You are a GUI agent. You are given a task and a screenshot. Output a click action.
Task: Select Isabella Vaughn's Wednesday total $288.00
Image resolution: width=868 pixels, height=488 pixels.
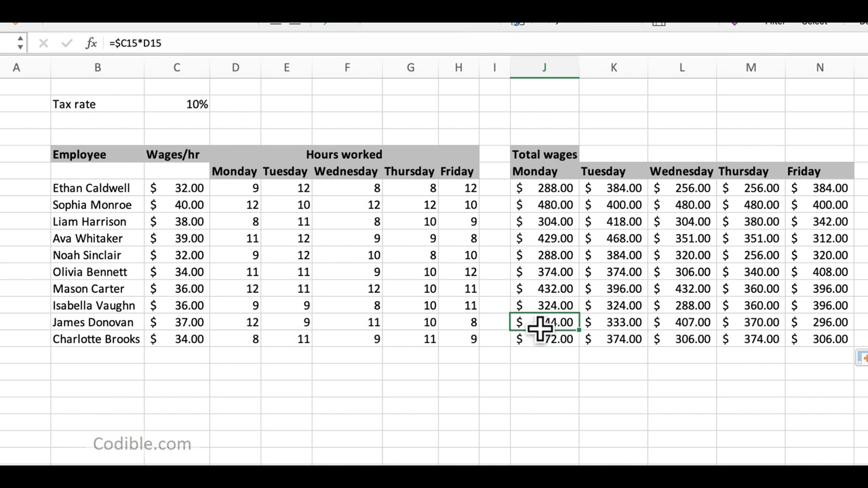coord(682,306)
